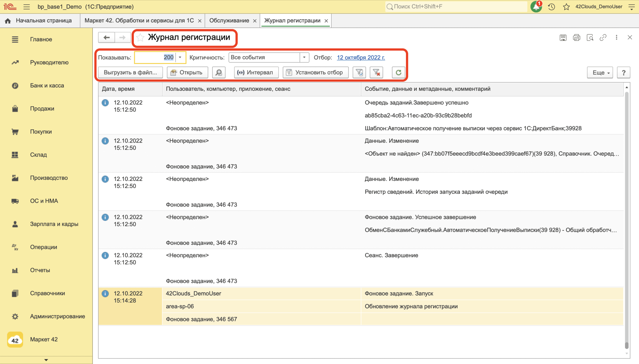Click the save to disk icon top right
This screenshot has width=639, height=364.
tap(563, 37)
